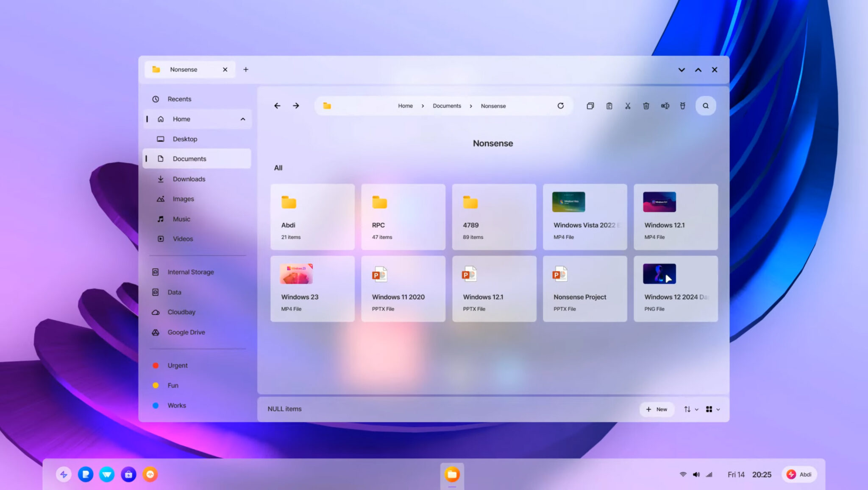
Task: Click the file manager icon in the taskbar
Action: 452,474
